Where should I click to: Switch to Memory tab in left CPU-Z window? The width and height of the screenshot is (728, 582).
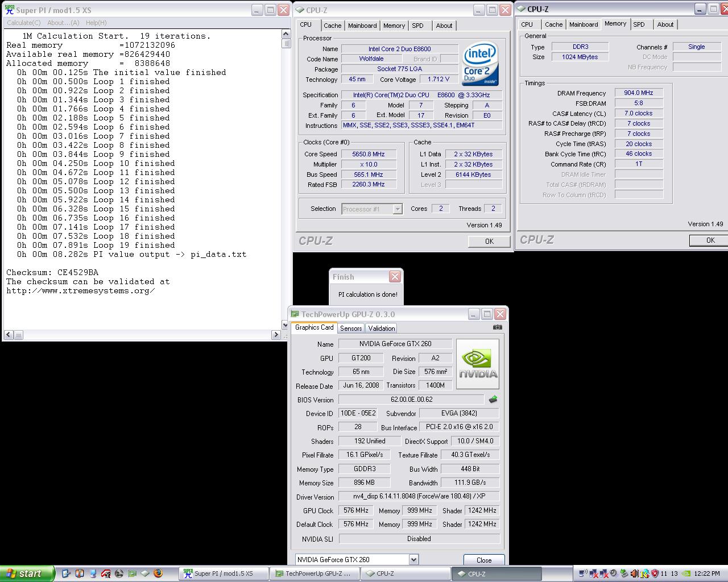click(x=394, y=26)
